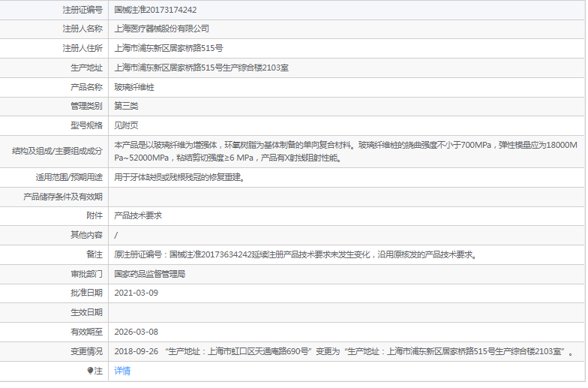Click the 变更情况 label
This screenshot has height=388, width=588.
87,351
